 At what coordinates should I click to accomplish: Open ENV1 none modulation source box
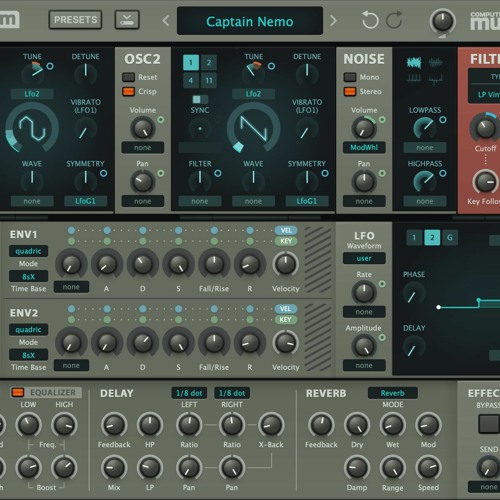pyautogui.click(x=71, y=287)
